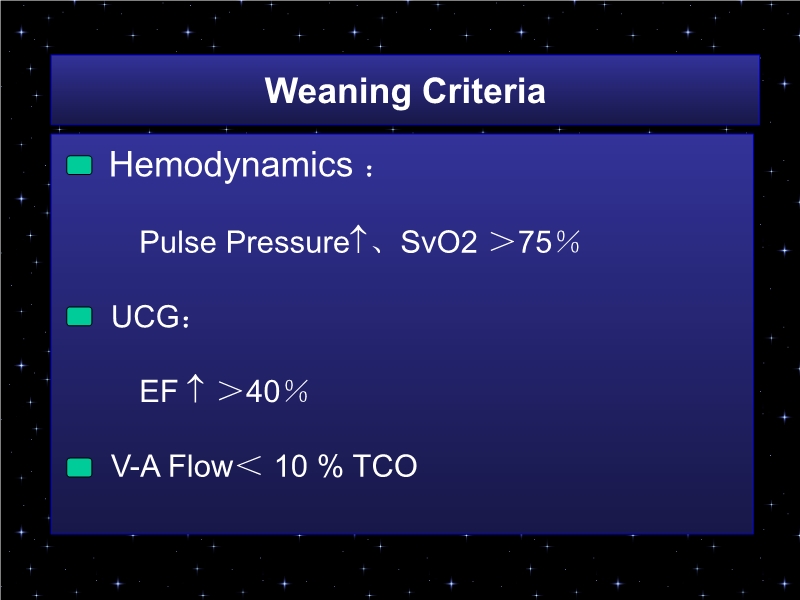
Task: Click the less-than symbol after V-A Flow
Action: coord(248,468)
